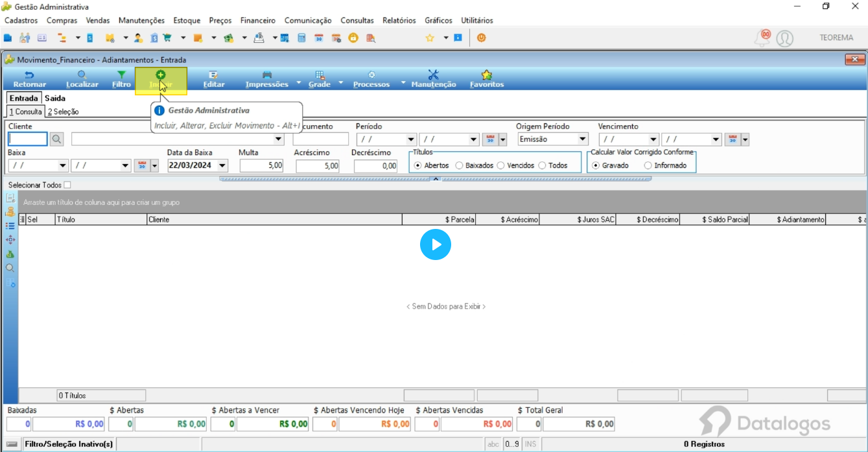Screen dimensions: 868x452
Task: Open the Financeiro menu
Action: 258,20
